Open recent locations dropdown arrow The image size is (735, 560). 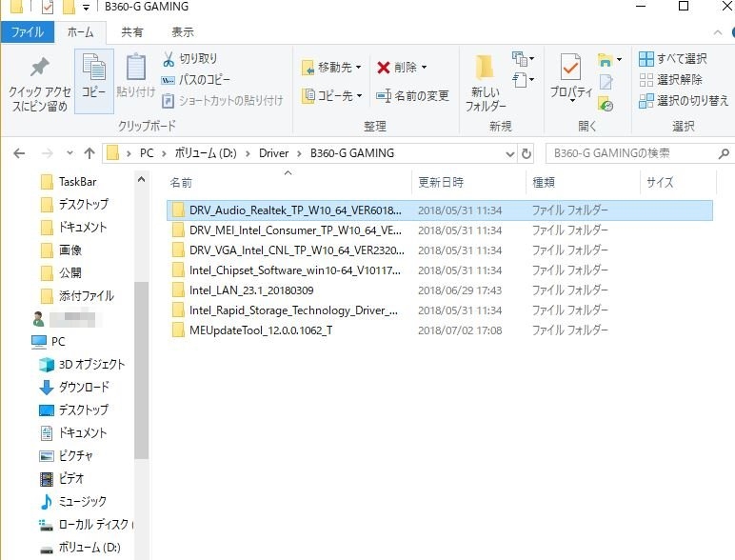[70, 153]
